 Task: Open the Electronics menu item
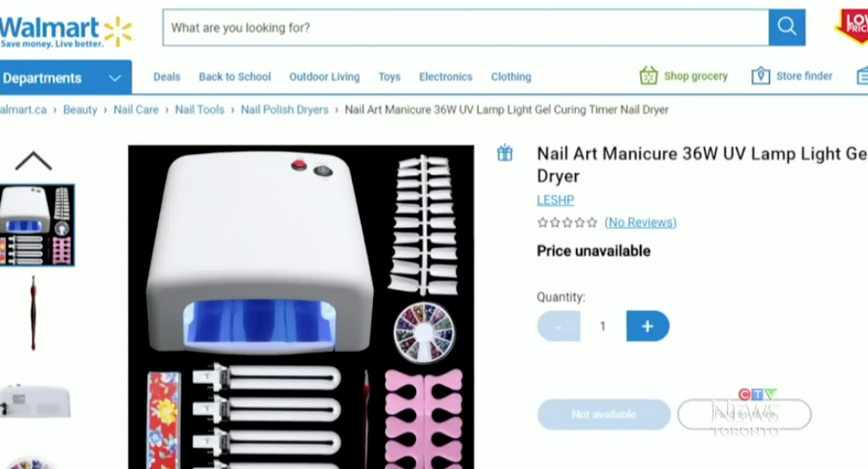[446, 76]
